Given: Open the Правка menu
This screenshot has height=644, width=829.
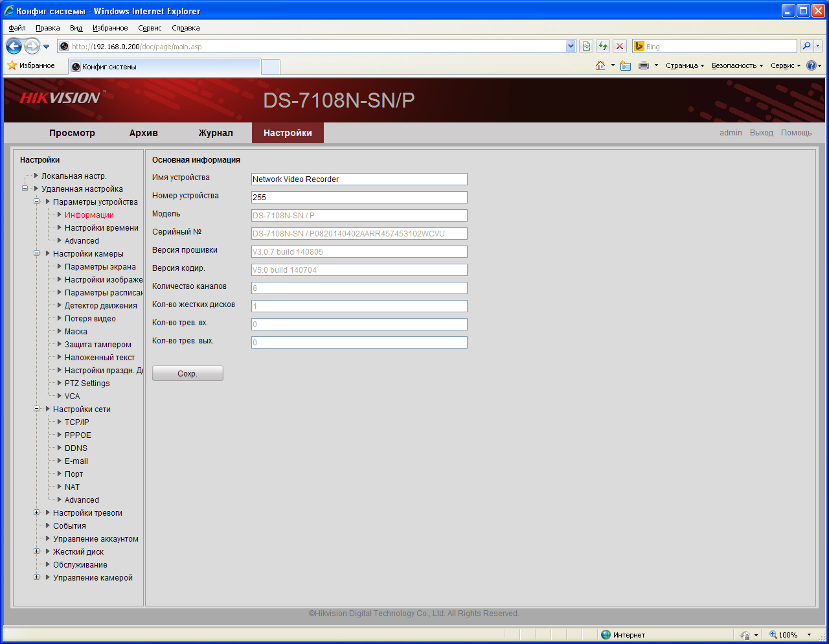Looking at the screenshot, I should [x=48, y=28].
